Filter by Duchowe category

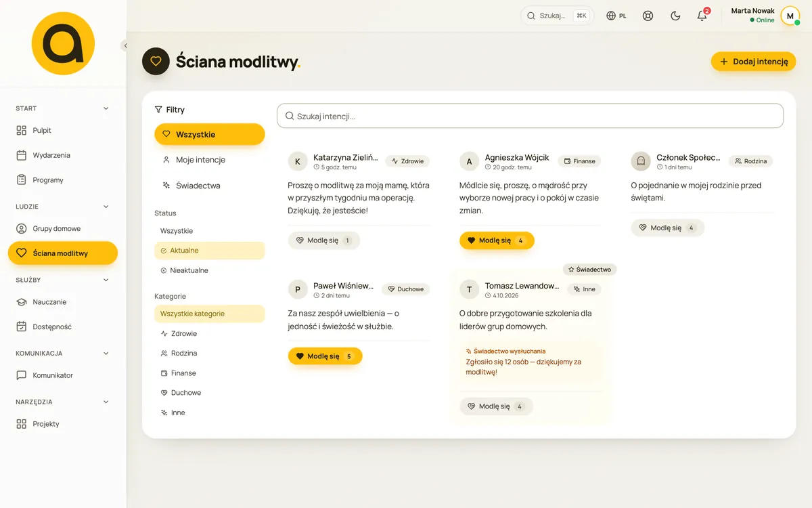(210, 393)
